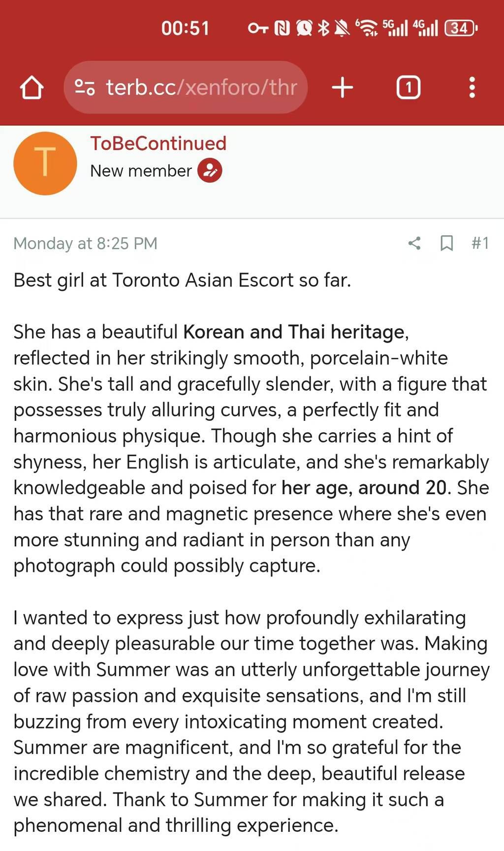Image resolution: width=504 pixels, height=851 pixels.
Task: Tap the battery level indicator
Action: [460, 28]
